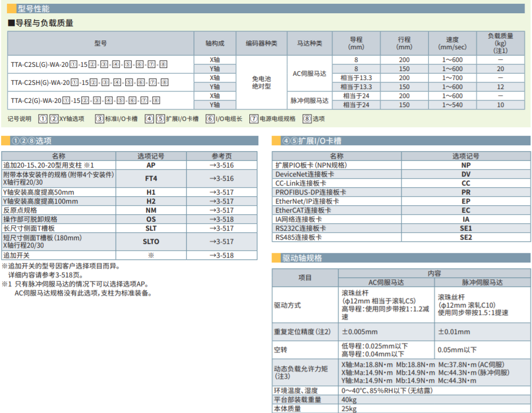Screen dimensions: 532x413
Task: Click option code NP
Action: 466,165
